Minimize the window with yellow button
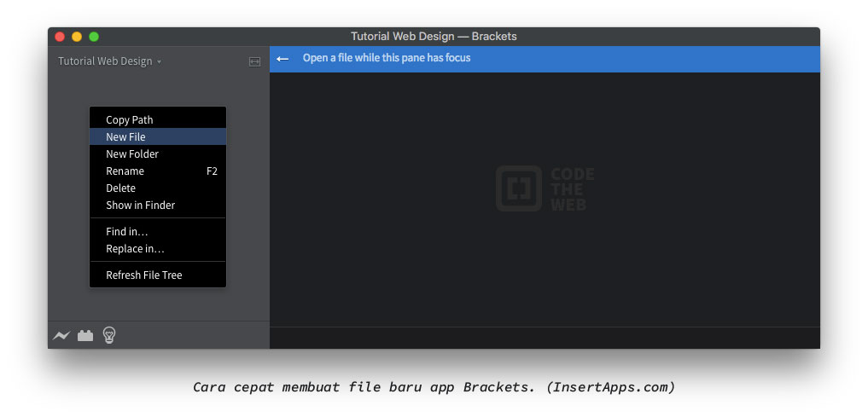Image resolution: width=868 pixels, height=417 pixels. point(77,37)
